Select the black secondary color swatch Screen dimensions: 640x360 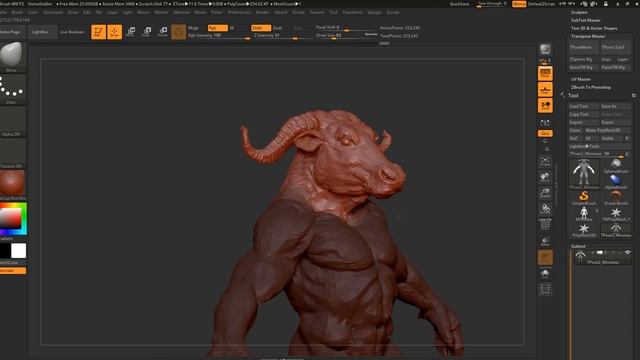click(x=5, y=251)
